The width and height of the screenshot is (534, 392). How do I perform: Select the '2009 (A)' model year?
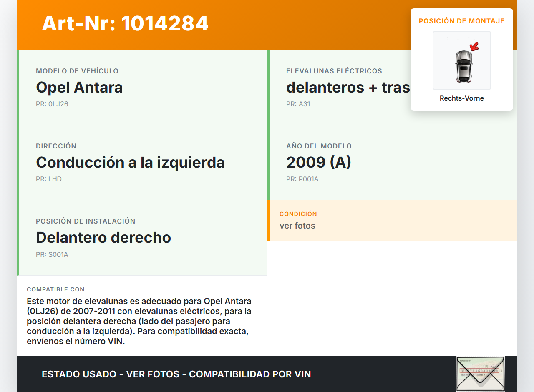point(319,162)
